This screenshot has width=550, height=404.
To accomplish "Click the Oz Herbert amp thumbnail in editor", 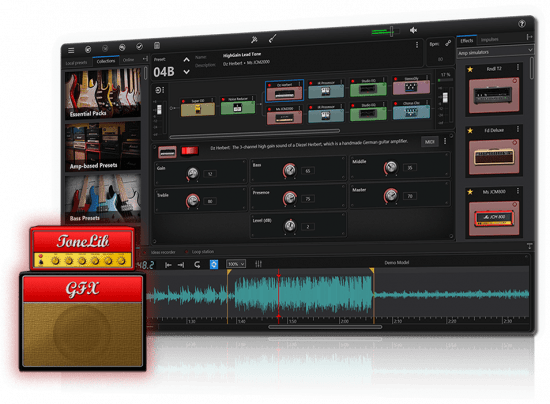I will 167,152.
